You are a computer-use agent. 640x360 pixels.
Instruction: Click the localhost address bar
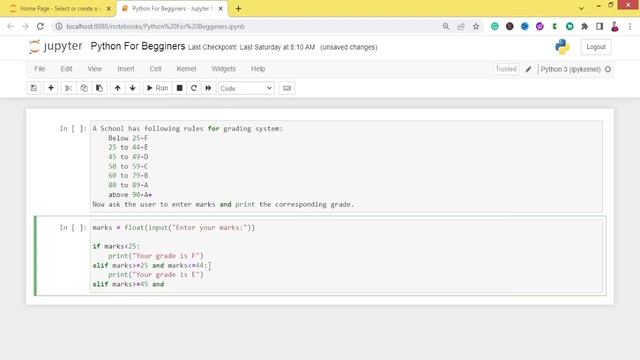(245, 27)
